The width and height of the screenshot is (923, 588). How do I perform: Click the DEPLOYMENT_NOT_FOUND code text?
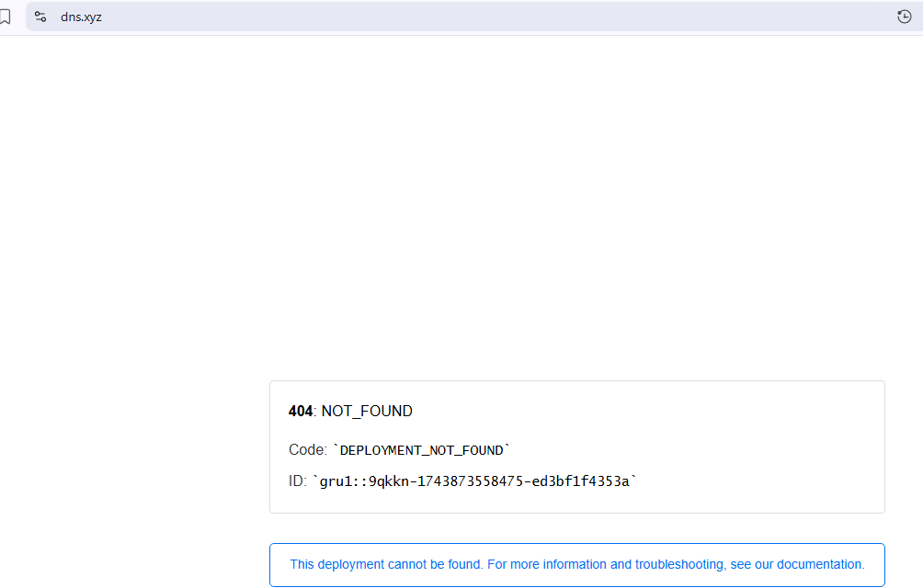421,450
